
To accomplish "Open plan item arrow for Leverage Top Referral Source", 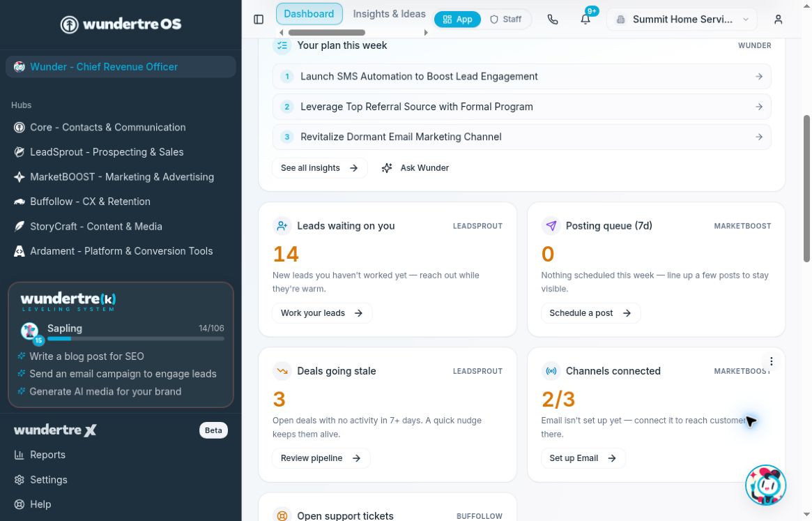I will click(758, 107).
